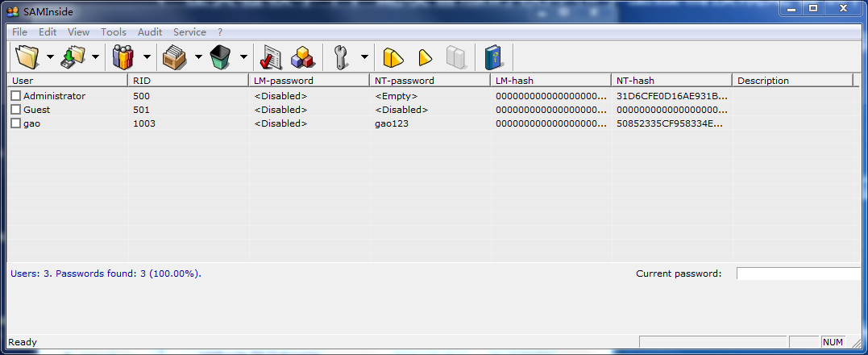The width and height of the screenshot is (868, 355).
Task: Click the NUM indicator in status bar
Action: tap(833, 342)
